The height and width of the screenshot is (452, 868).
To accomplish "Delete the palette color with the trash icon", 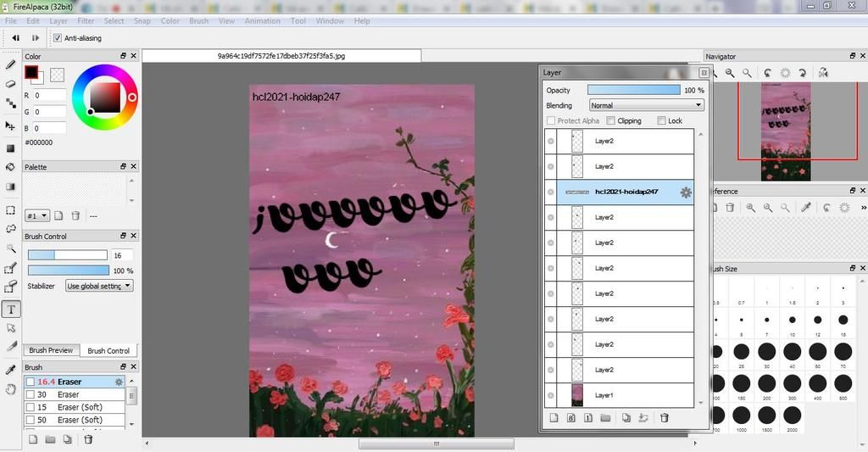I will [x=75, y=215].
